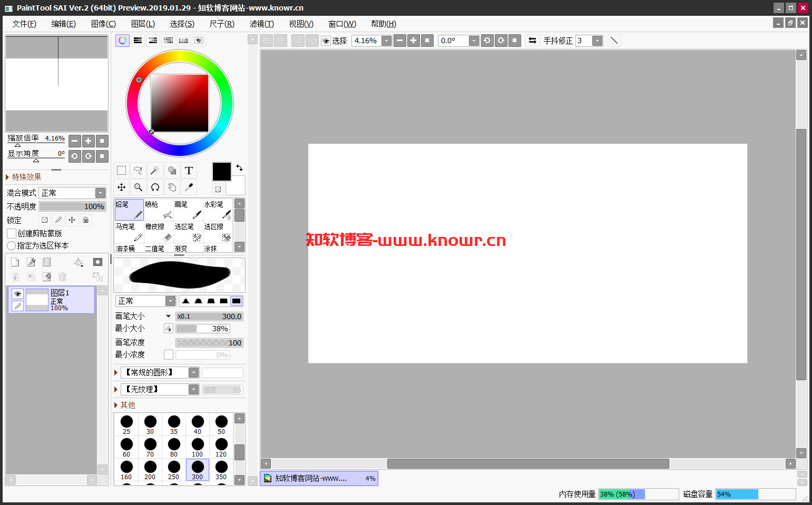Open canvas zoom 4.16% dropdown
812x505 pixels.
pos(386,41)
